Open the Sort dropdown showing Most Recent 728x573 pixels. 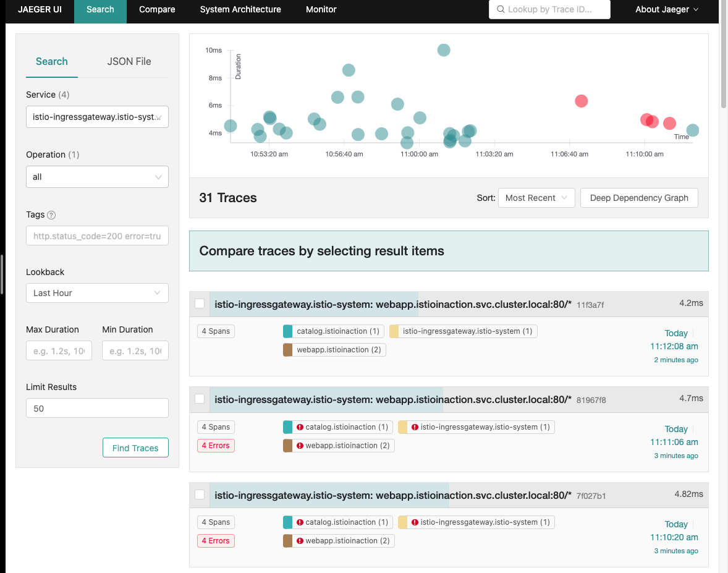point(536,198)
